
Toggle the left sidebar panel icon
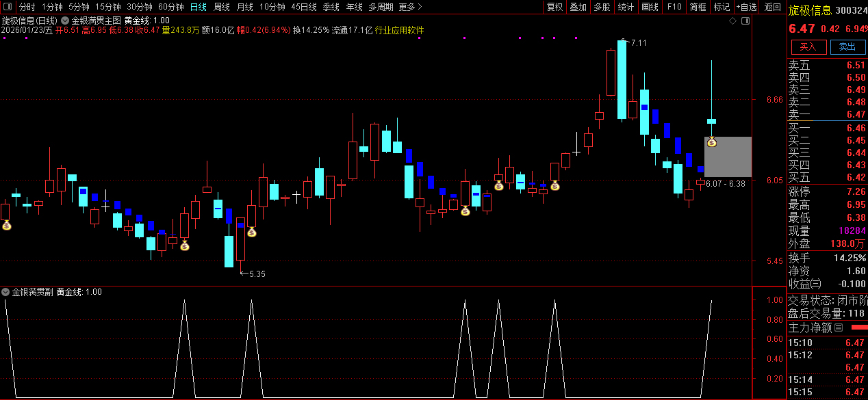(9, 7)
